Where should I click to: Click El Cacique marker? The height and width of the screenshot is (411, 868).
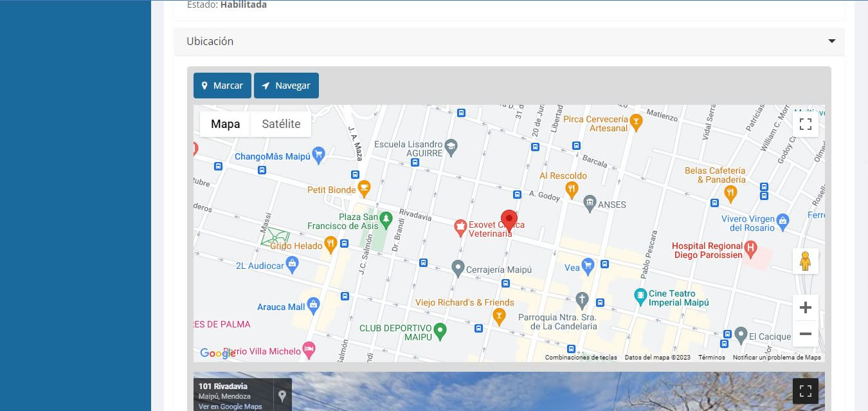[x=741, y=335]
